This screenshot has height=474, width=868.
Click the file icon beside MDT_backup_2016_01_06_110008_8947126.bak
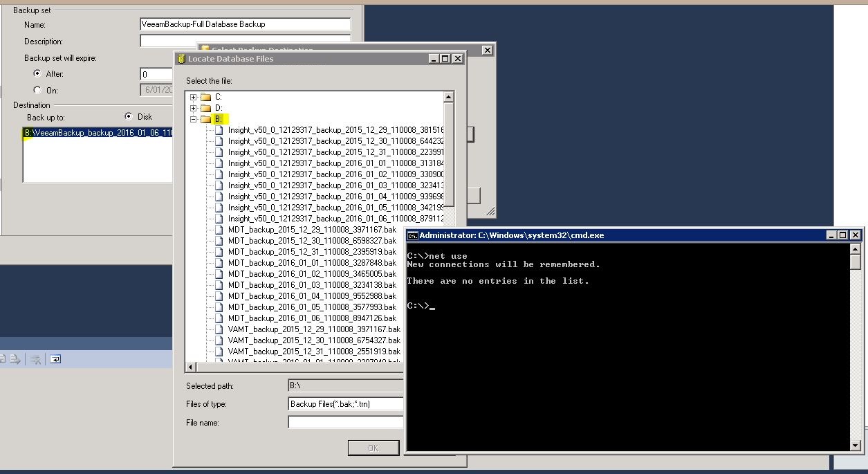coord(221,318)
